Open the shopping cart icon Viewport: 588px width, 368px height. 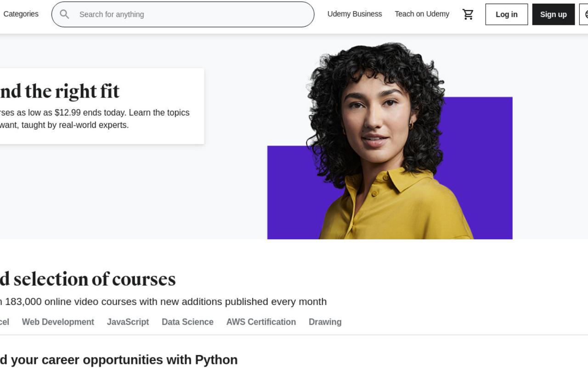pos(468,14)
